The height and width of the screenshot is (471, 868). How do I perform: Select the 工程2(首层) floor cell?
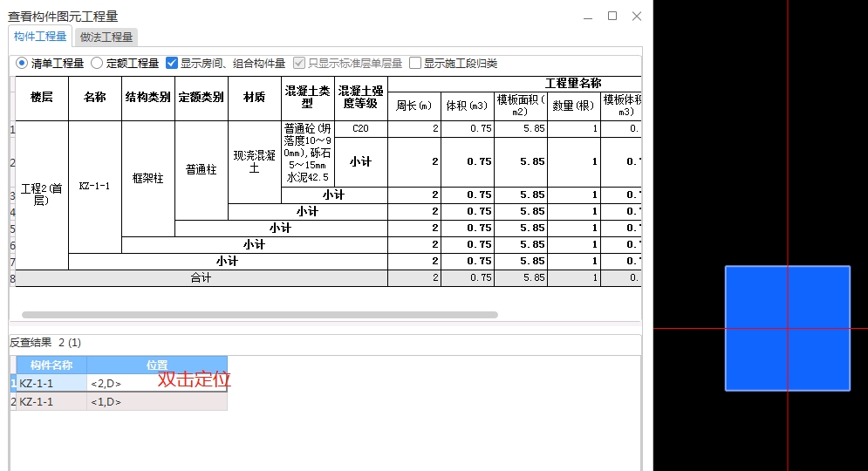[x=42, y=195]
